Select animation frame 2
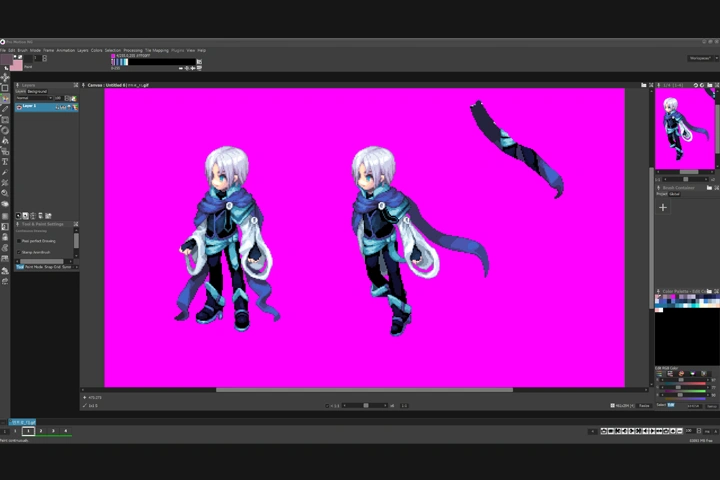720x480 pixels. tap(41, 431)
